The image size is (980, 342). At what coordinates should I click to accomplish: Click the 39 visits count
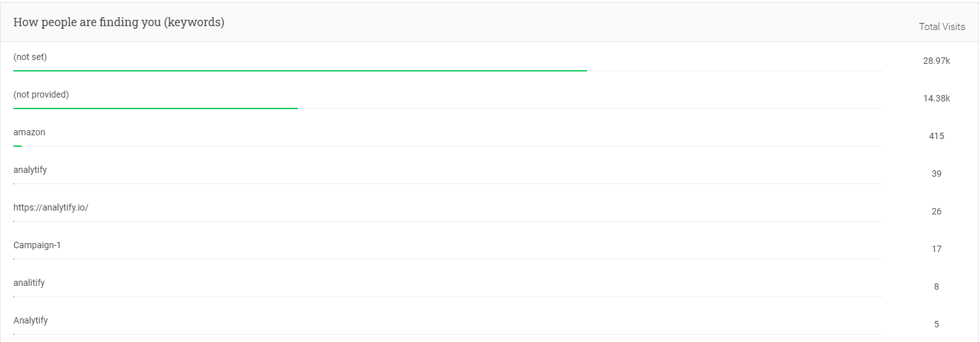point(937,174)
